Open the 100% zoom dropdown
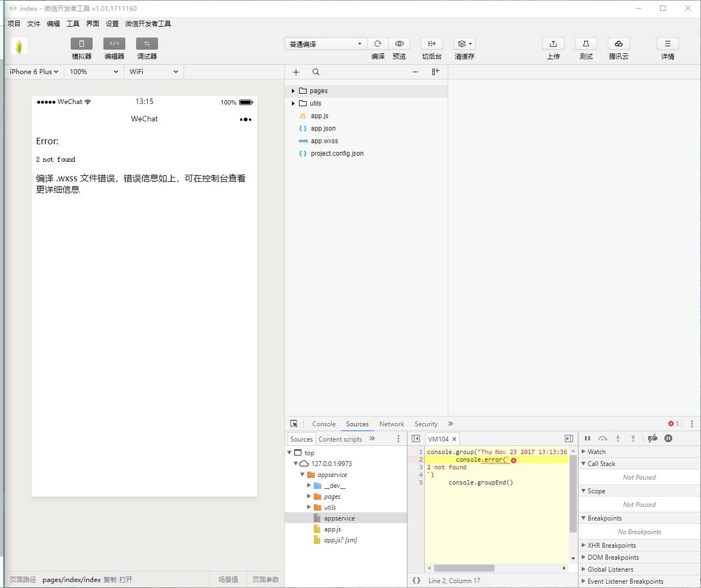Image resolution: width=701 pixels, height=588 pixels. tap(94, 71)
